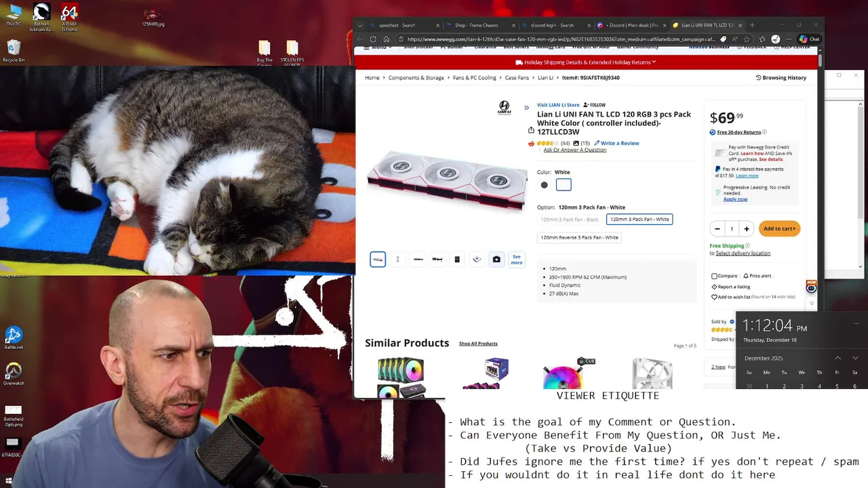Choose 120mm 3 Pack Fan - Black option

(x=570, y=220)
